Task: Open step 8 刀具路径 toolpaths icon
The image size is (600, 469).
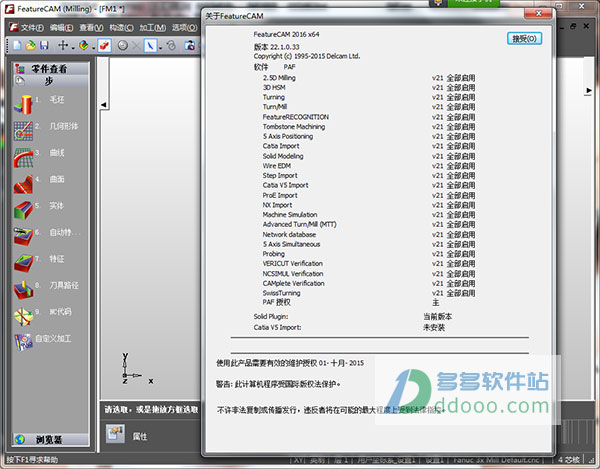Action: point(23,290)
